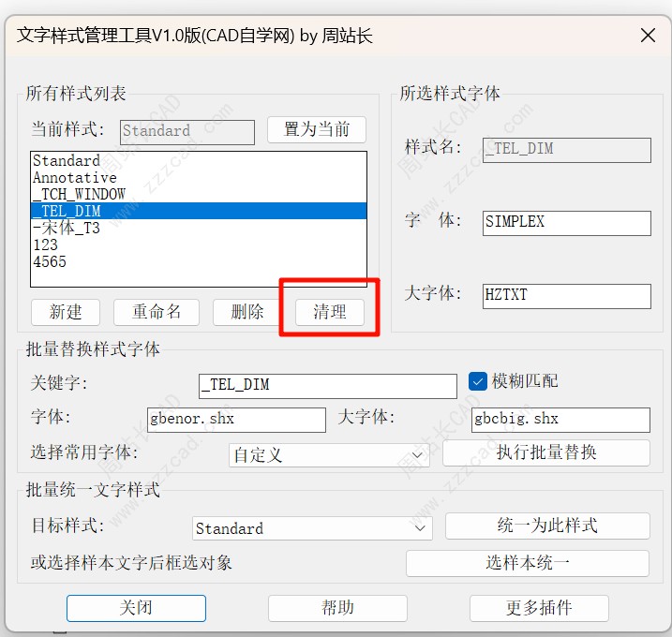
Task: Click the 字体 gbenor.shx input field
Action: pos(235,419)
